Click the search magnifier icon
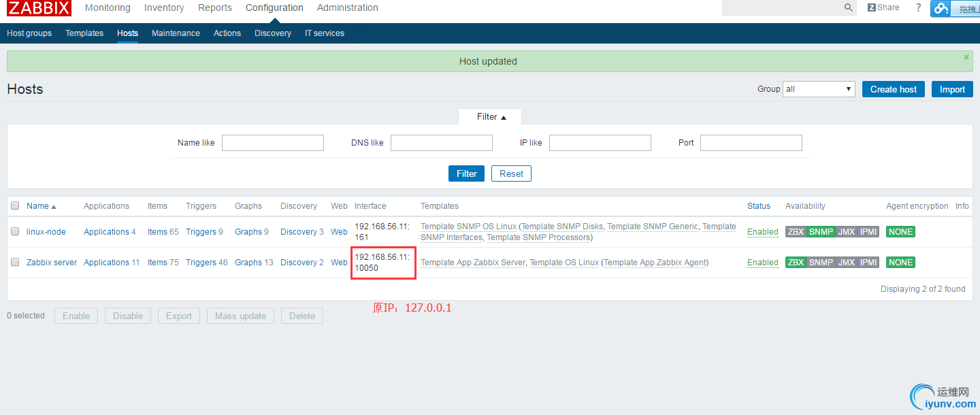The width and height of the screenshot is (980, 415). click(849, 7)
